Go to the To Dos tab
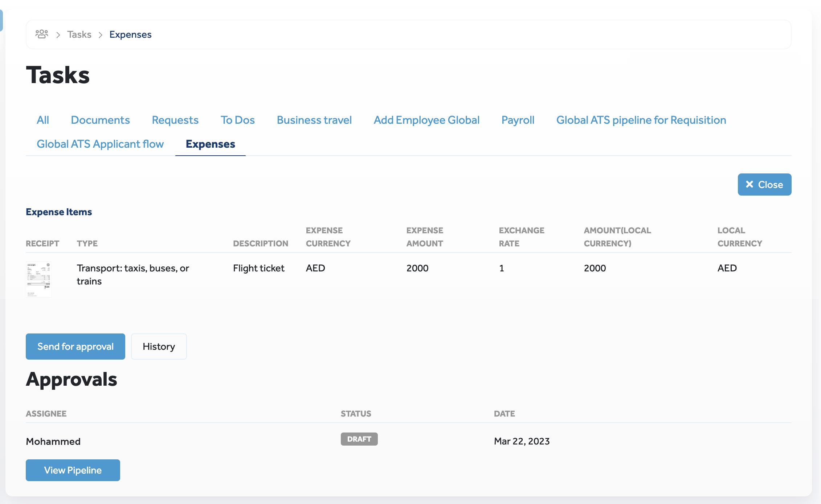This screenshot has height=504, width=821. [237, 120]
